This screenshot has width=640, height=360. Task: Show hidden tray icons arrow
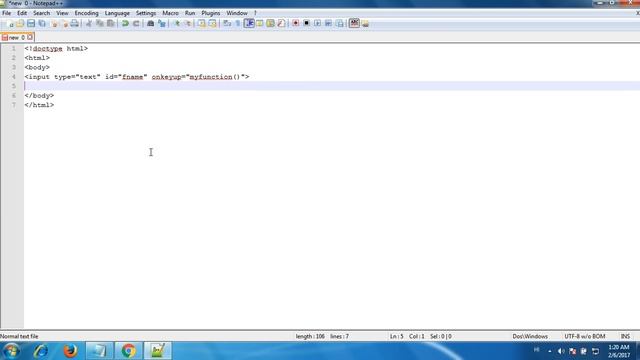(x=549, y=351)
